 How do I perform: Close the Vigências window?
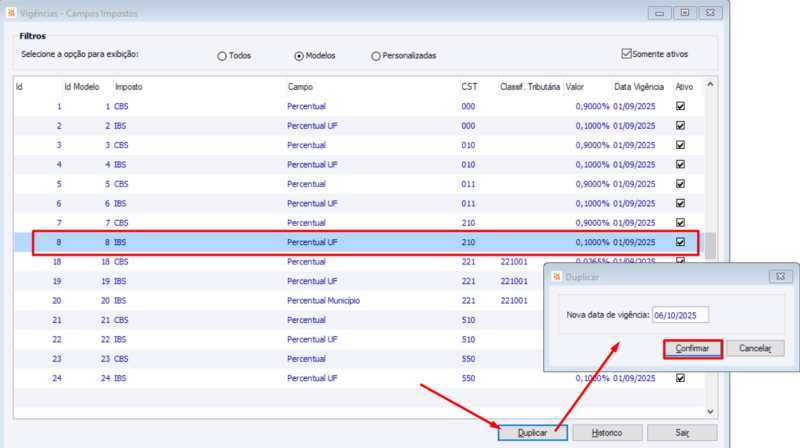pos(710,13)
